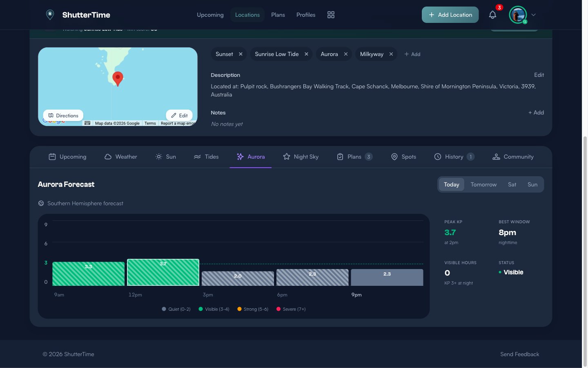Open the History tab
The height and width of the screenshot is (368, 588).
454,157
